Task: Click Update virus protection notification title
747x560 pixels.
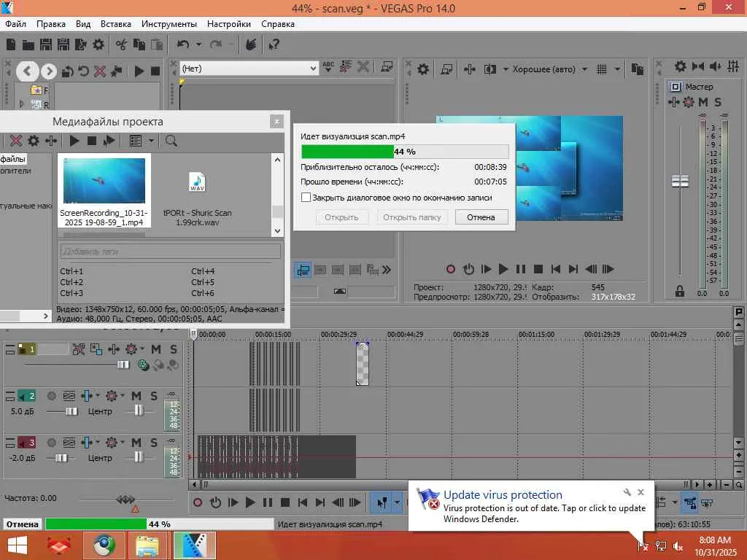Action: tap(503, 495)
